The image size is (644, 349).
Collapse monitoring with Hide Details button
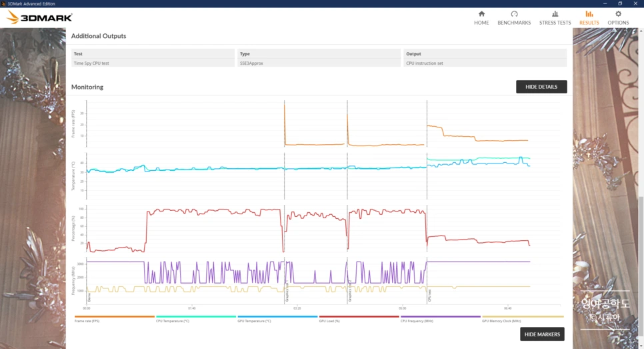click(x=541, y=87)
